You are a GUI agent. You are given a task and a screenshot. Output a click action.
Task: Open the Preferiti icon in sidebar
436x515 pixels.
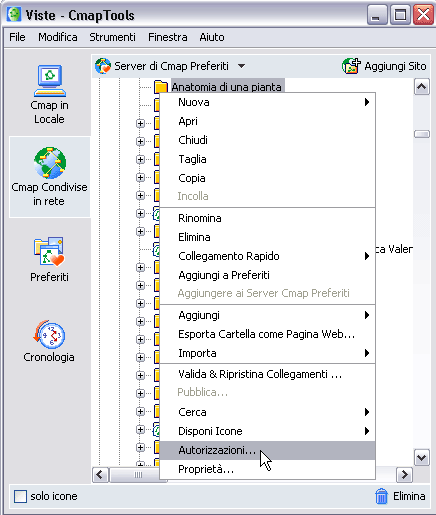coord(49,252)
